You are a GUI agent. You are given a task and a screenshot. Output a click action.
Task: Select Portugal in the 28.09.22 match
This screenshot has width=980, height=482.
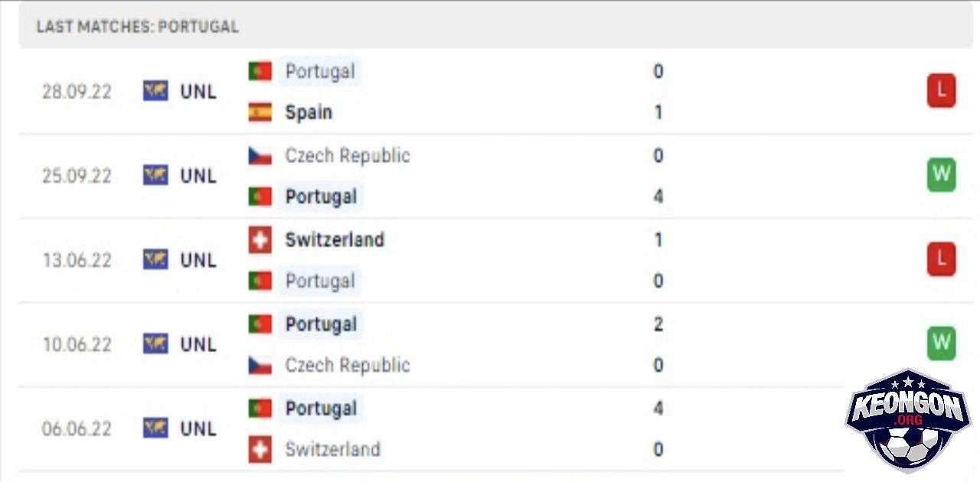[x=319, y=71]
